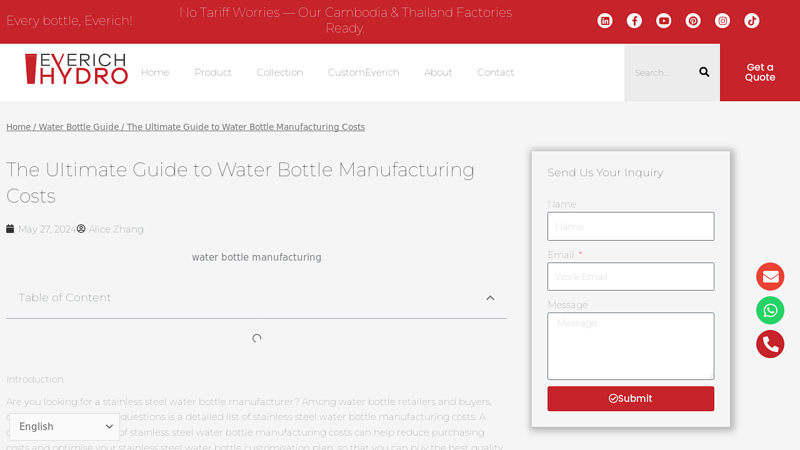Follow the Home breadcrumb link
Screen dimensions: 800x450
pos(18,127)
